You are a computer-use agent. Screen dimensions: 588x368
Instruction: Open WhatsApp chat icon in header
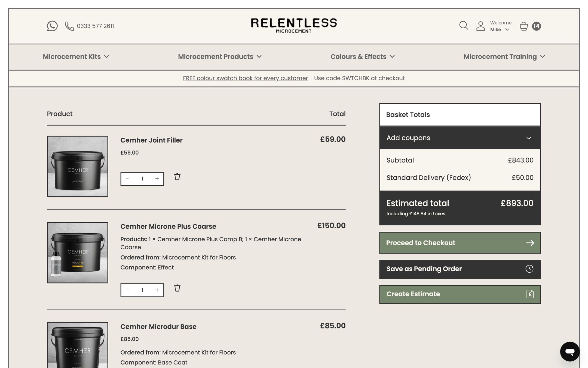tap(52, 26)
